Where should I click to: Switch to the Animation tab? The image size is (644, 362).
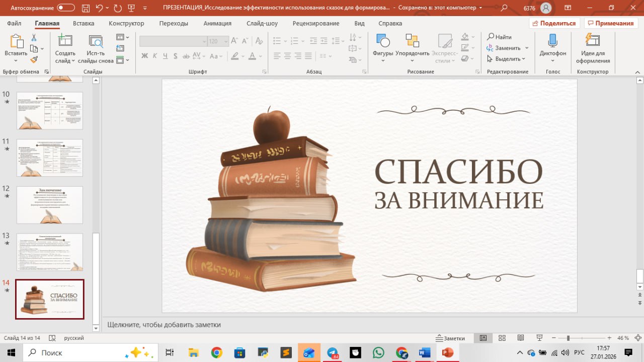[217, 23]
